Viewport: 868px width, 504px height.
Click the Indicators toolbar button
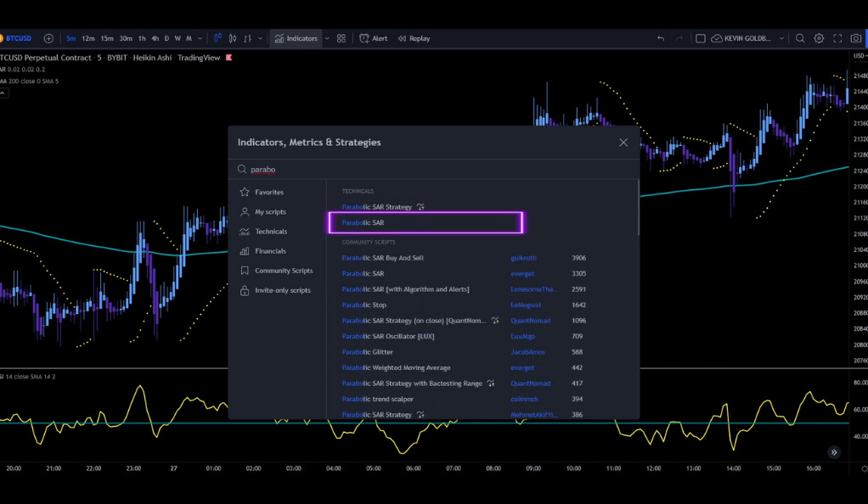coord(296,38)
